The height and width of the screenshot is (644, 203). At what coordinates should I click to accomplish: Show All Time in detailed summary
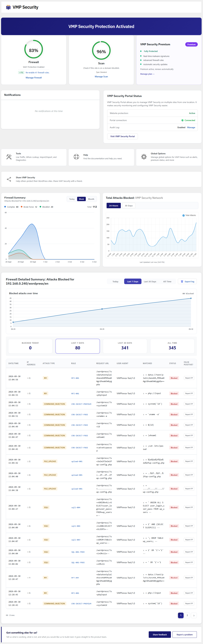(167, 281)
